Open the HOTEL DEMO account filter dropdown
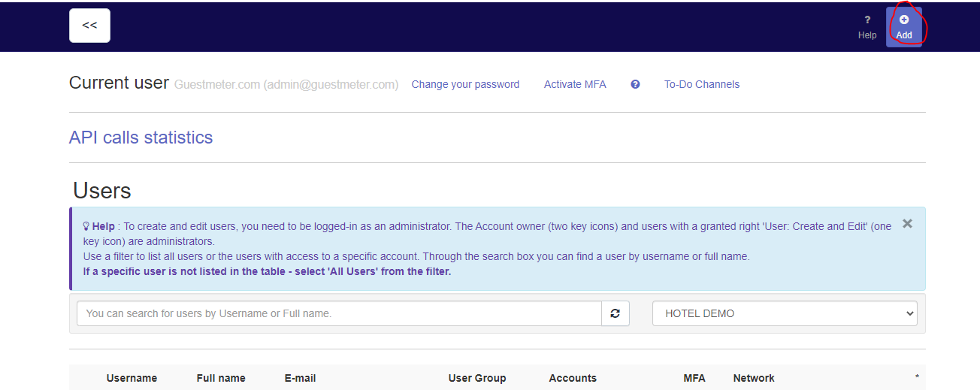This screenshot has width=980, height=390. [x=785, y=313]
